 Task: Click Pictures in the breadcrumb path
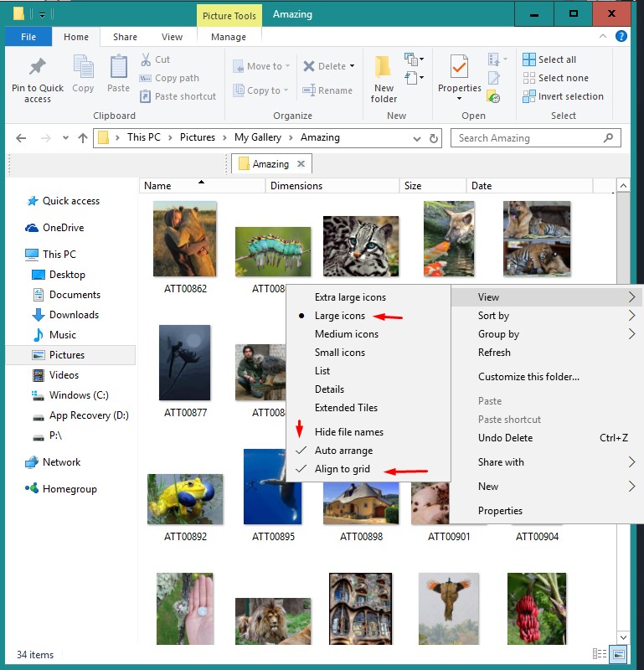click(198, 137)
